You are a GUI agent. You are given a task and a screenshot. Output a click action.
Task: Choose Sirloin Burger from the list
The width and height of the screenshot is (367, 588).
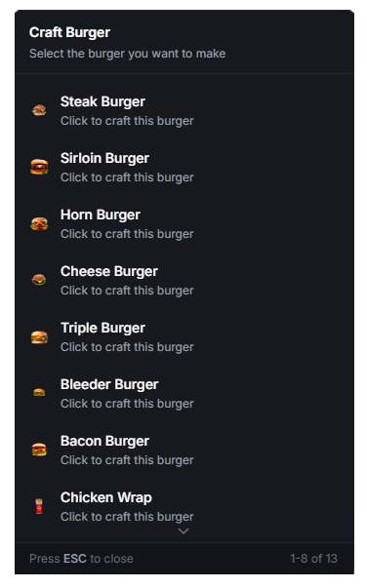pos(183,168)
